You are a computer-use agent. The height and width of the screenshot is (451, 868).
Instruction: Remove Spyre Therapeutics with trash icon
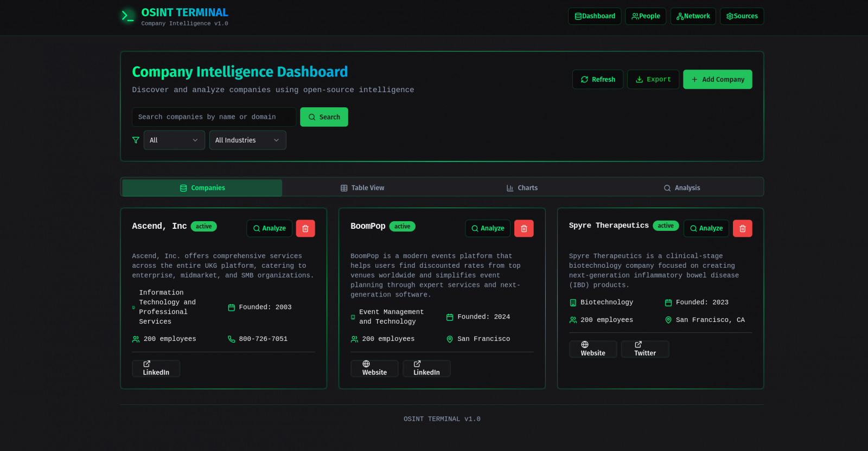point(742,229)
